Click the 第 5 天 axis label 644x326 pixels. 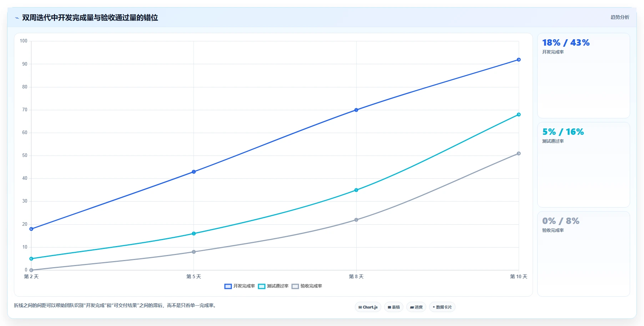click(x=194, y=276)
